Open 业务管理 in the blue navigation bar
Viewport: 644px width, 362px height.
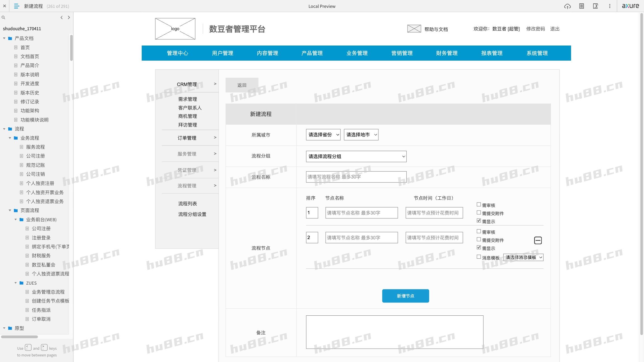(x=357, y=53)
